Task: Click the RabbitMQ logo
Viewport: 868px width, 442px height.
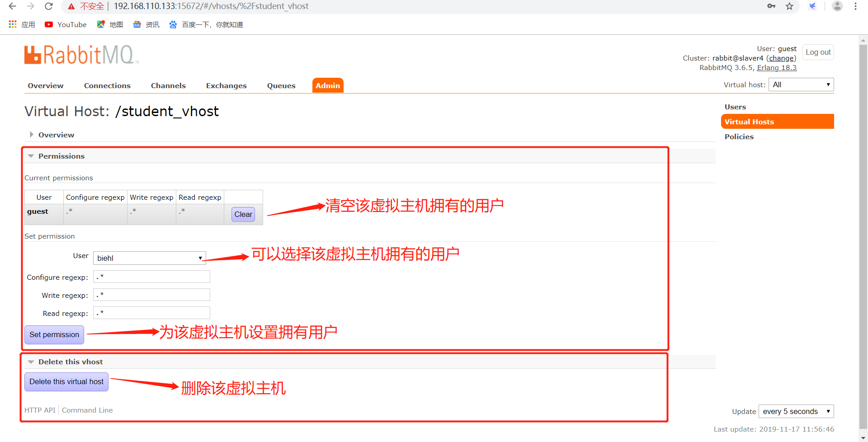Action: tap(80, 54)
